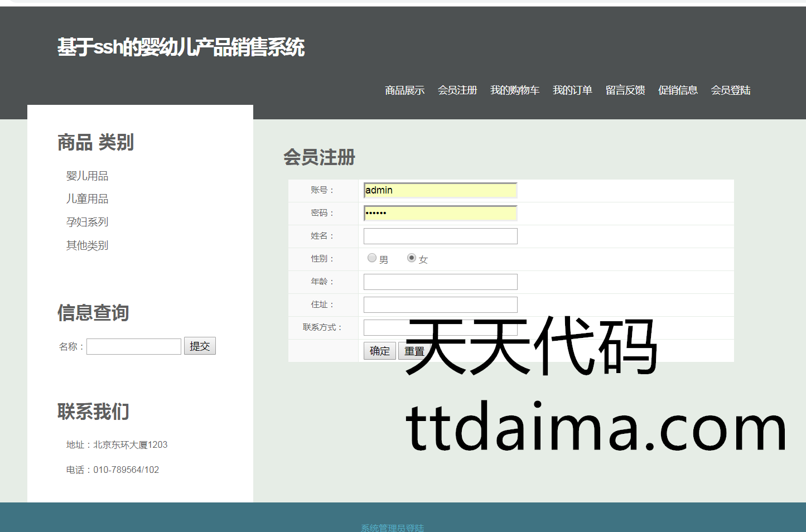The width and height of the screenshot is (806, 532).
Task: Focus the 住址 address input field
Action: [x=440, y=304]
